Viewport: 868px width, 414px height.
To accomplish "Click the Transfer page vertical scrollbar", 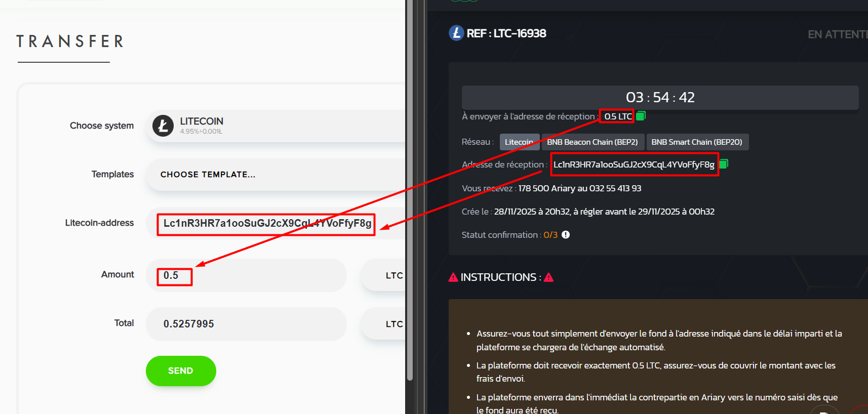I will pos(410,190).
